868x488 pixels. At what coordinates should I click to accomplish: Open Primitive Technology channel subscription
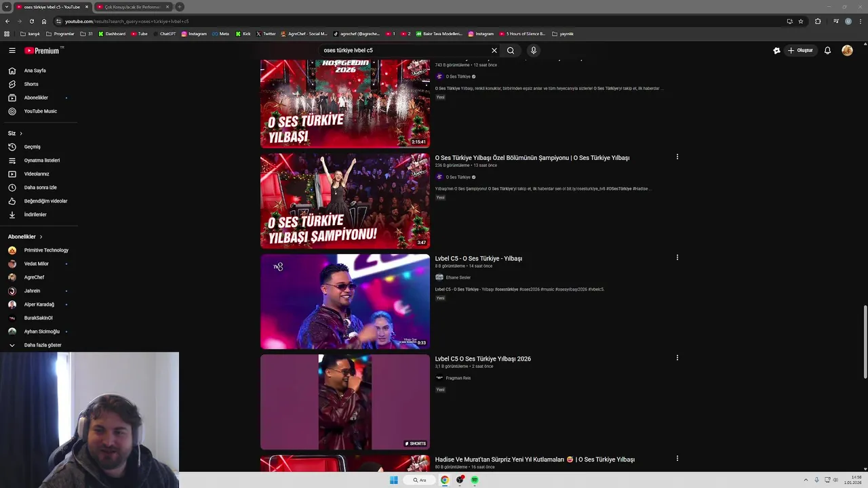46,250
